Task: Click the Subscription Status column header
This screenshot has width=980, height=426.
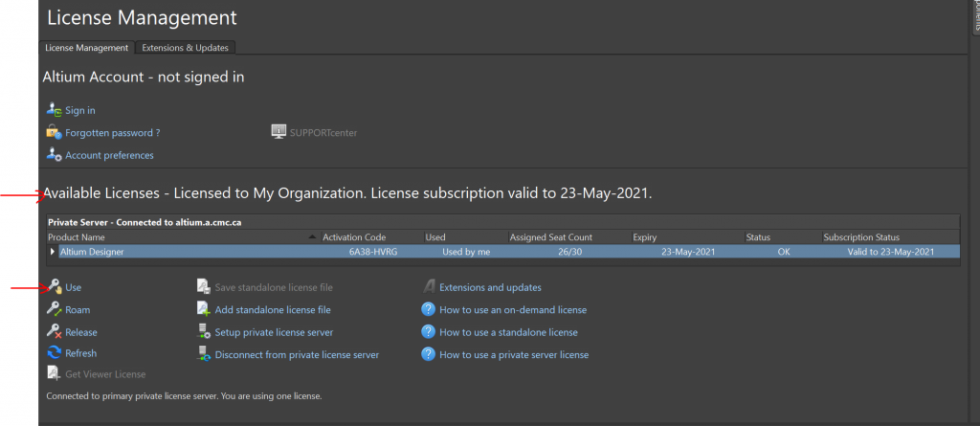Action: [890, 237]
